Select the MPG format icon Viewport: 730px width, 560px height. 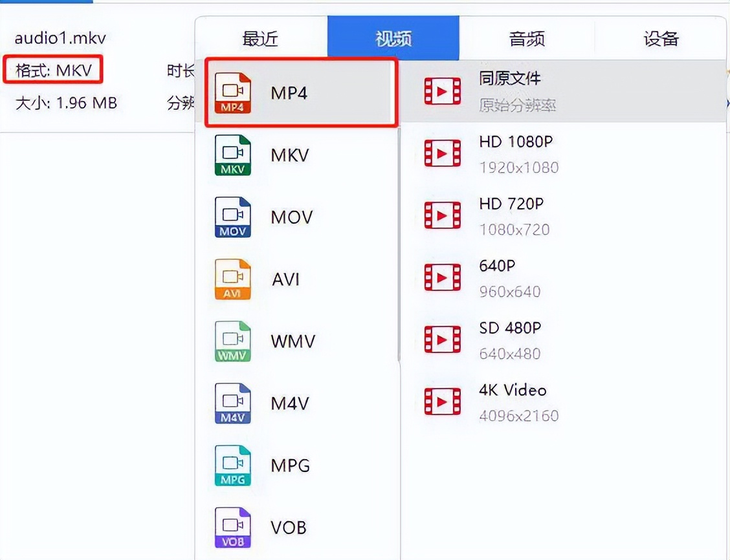coord(232,465)
